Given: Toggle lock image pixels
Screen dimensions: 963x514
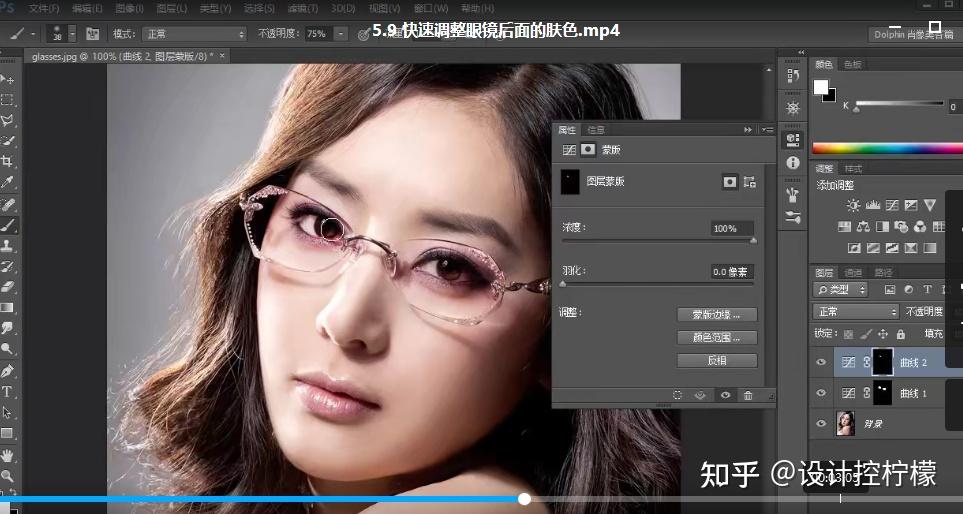Looking at the screenshot, I should click(865, 334).
